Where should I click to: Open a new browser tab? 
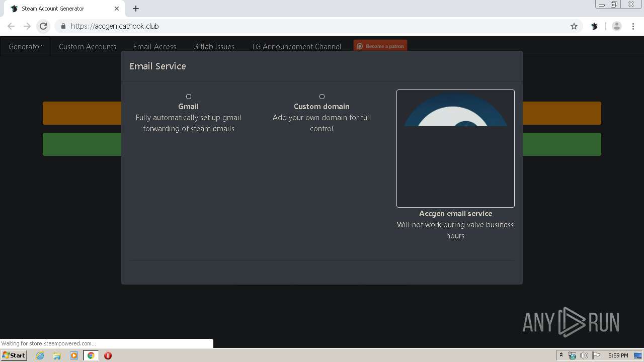click(136, 9)
